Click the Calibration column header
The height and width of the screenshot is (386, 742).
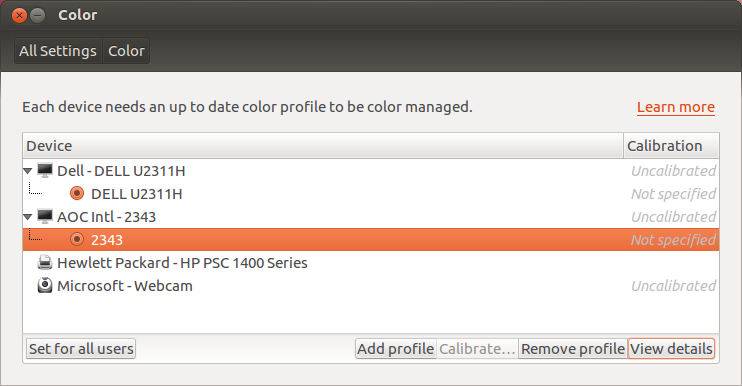pos(671,146)
